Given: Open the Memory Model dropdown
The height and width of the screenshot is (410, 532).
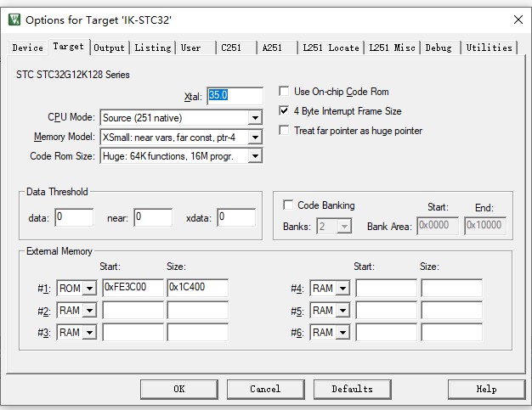Looking at the screenshot, I should click(255, 138).
